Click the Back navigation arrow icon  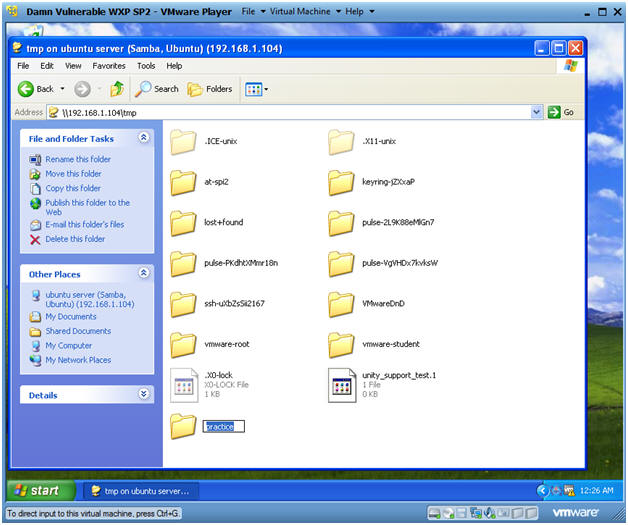pyautogui.click(x=26, y=89)
